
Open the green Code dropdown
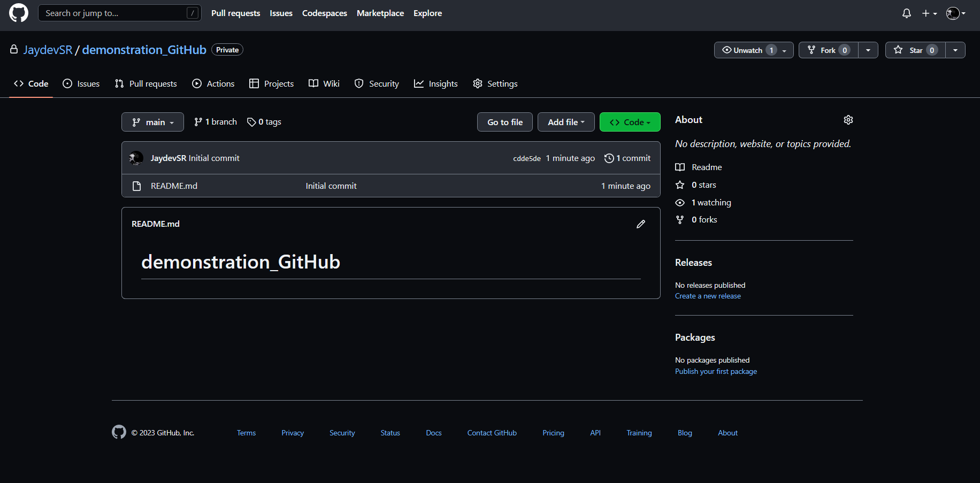(x=630, y=122)
